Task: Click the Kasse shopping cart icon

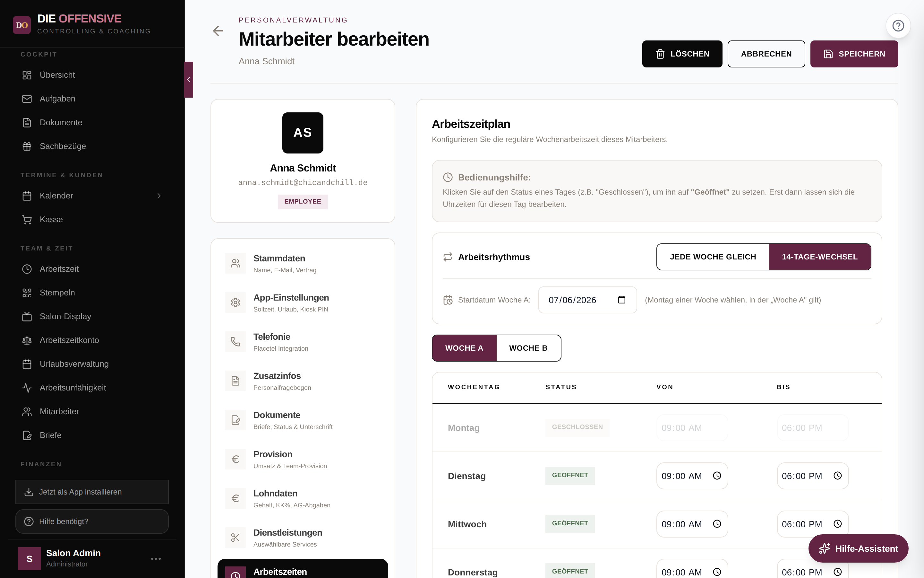Action: coord(27,219)
